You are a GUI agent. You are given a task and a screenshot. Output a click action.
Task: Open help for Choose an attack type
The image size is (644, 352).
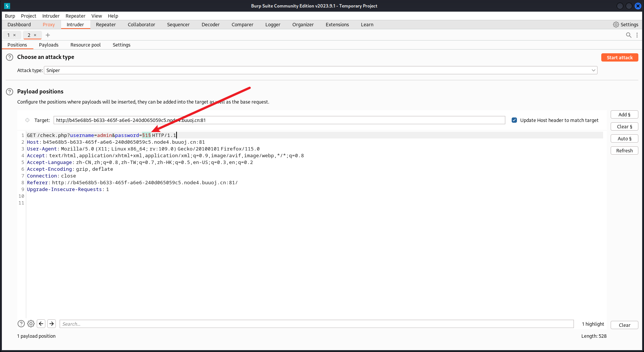pyautogui.click(x=10, y=57)
